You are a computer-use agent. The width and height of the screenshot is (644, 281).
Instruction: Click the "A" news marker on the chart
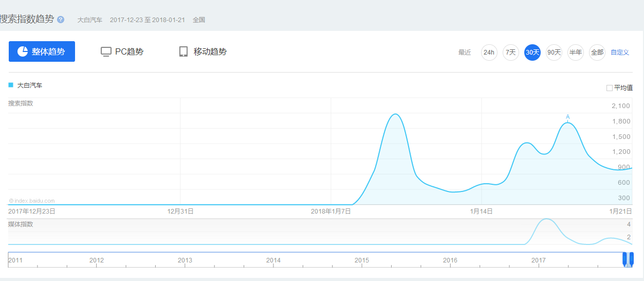568,117
